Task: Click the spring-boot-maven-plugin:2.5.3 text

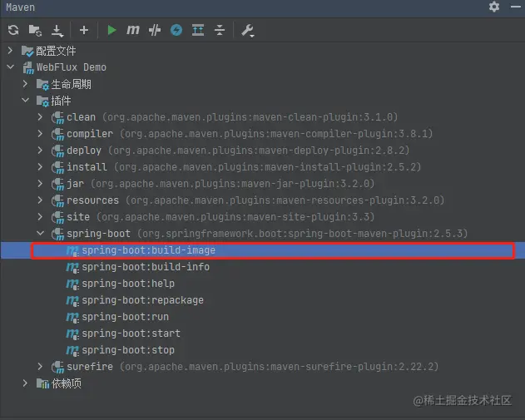Action: coord(374,234)
